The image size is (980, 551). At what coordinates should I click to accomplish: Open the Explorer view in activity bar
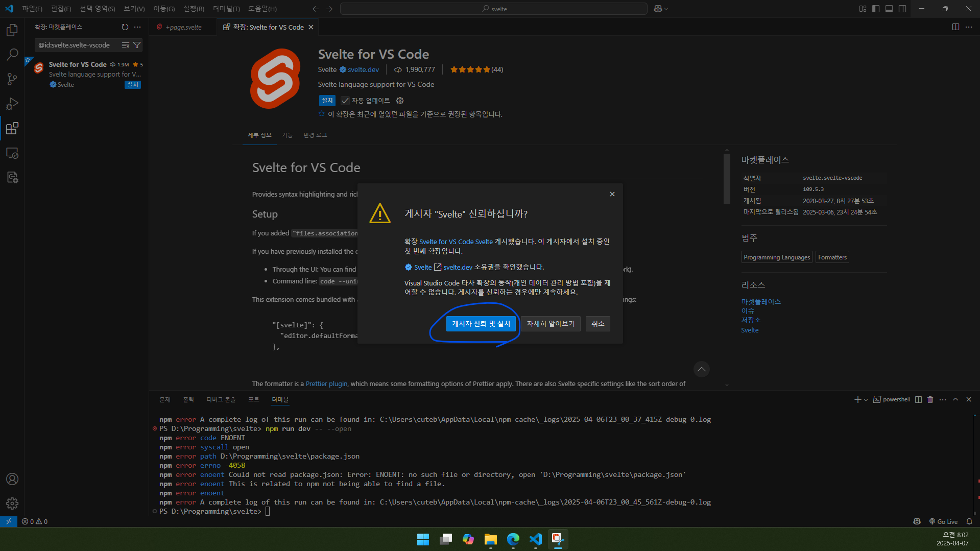pos(12,30)
